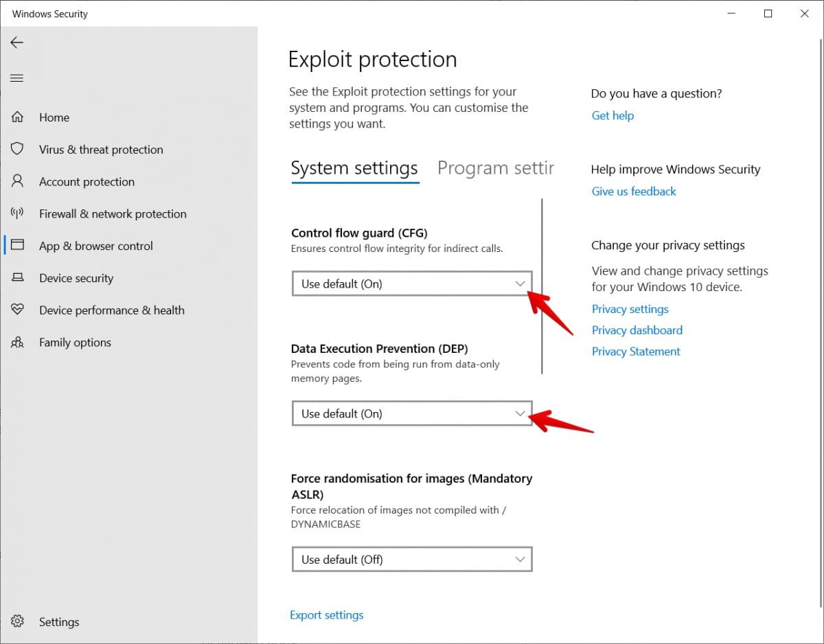The height and width of the screenshot is (644, 824).
Task: Switch to the Program settings tab
Action: click(x=496, y=168)
